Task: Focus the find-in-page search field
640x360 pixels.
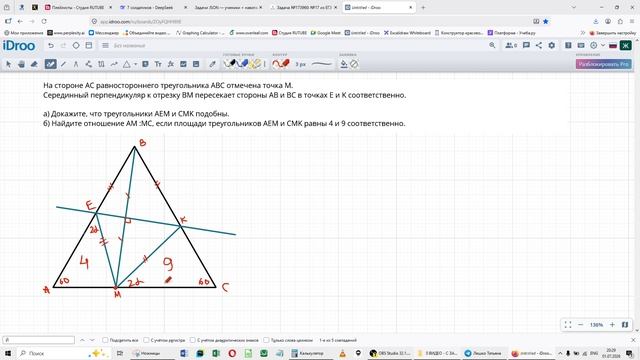Action: (x=39, y=340)
